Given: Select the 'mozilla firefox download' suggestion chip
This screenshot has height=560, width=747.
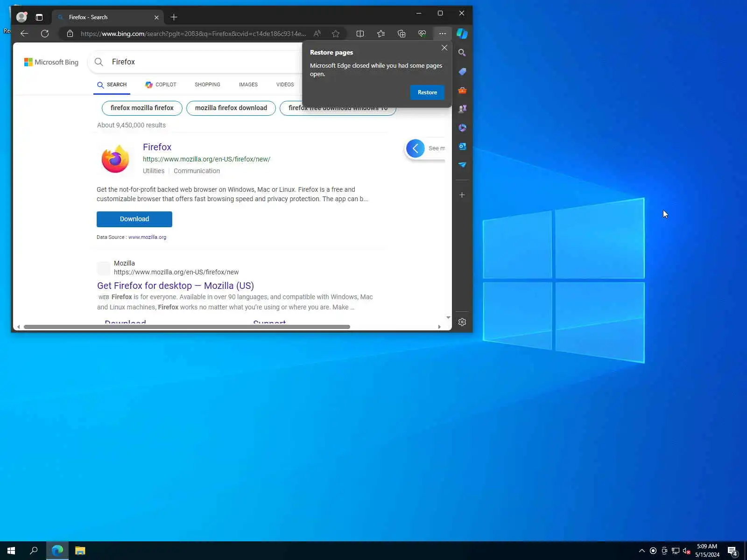Looking at the screenshot, I should click(231, 108).
